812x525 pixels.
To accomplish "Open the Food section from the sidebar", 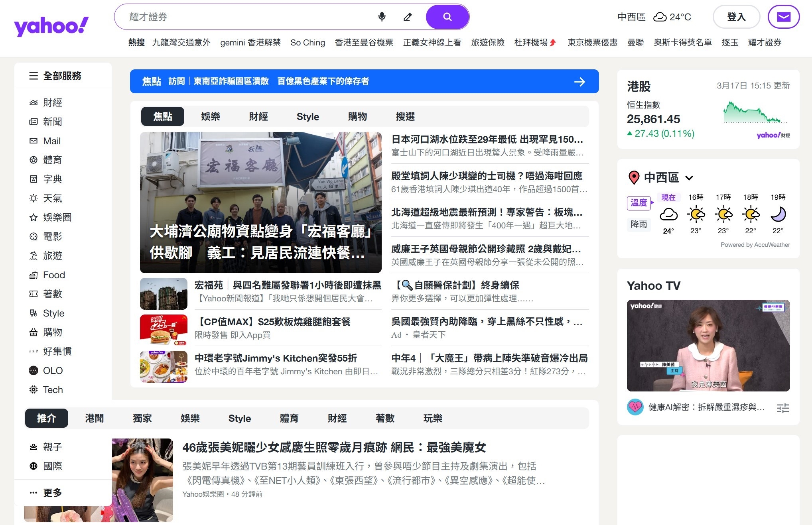I will coord(53,275).
